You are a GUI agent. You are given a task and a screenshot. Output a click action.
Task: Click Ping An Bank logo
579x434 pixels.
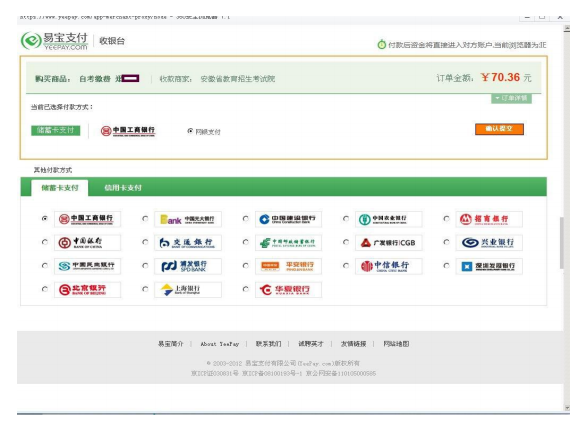288,266
